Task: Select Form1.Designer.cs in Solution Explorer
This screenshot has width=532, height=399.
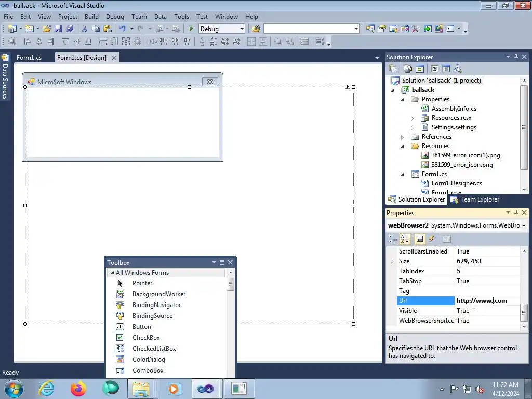Action: pos(457,183)
